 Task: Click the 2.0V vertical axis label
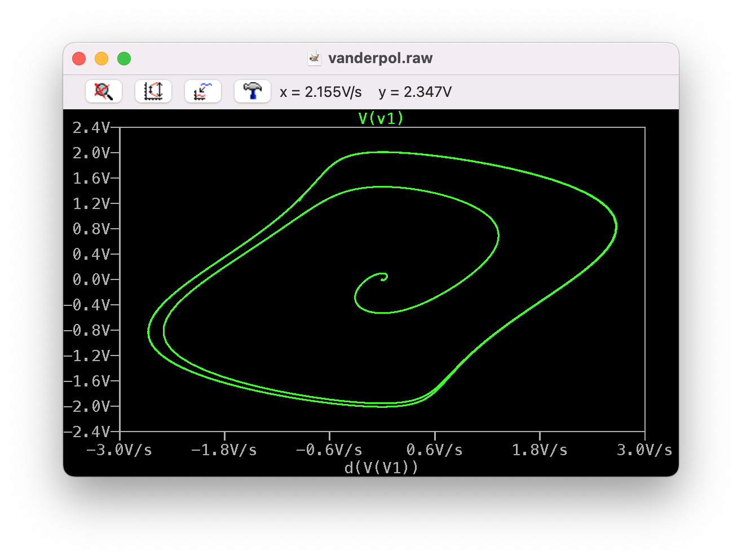[91, 153]
